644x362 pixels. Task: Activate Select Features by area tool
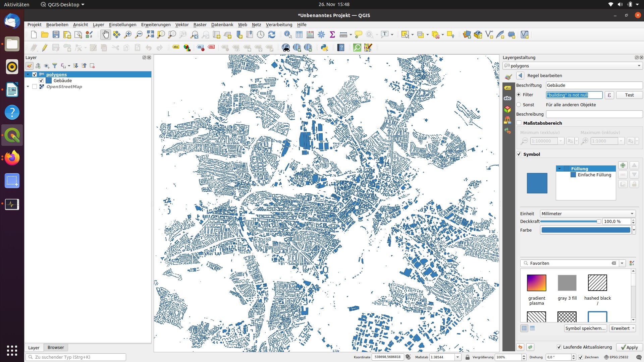[x=405, y=35]
